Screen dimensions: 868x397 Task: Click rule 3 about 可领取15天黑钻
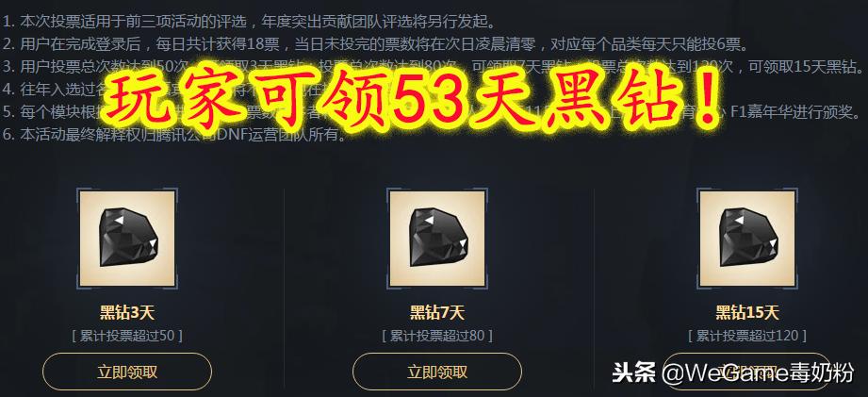[x=434, y=67]
